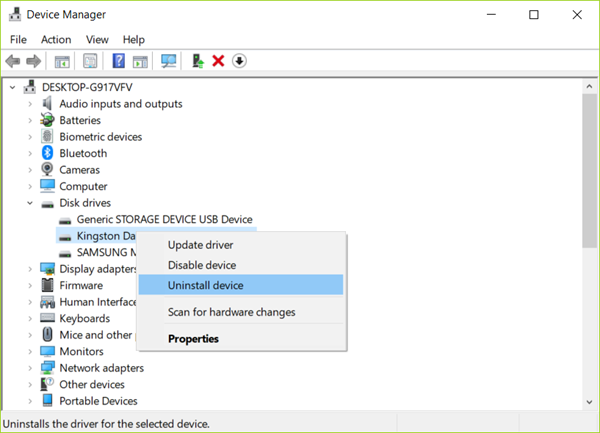This screenshot has width=600, height=433.
Task: Select the Firmware tree label
Action: (x=81, y=285)
